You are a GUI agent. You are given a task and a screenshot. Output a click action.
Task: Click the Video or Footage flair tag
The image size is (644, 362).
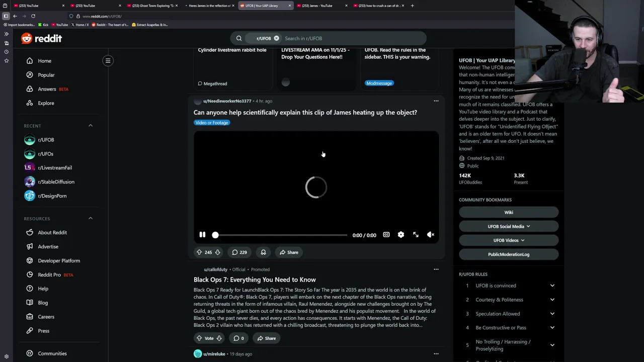(212, 123)
